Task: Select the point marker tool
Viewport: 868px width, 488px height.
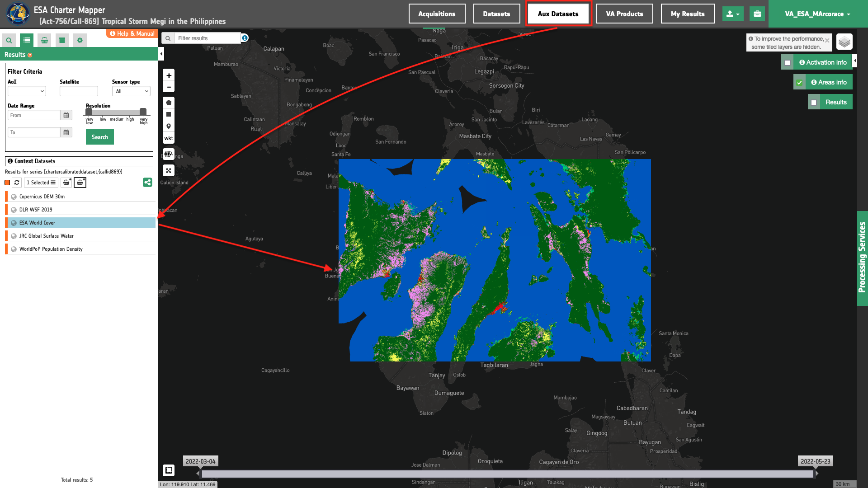Action: point(169,126)
